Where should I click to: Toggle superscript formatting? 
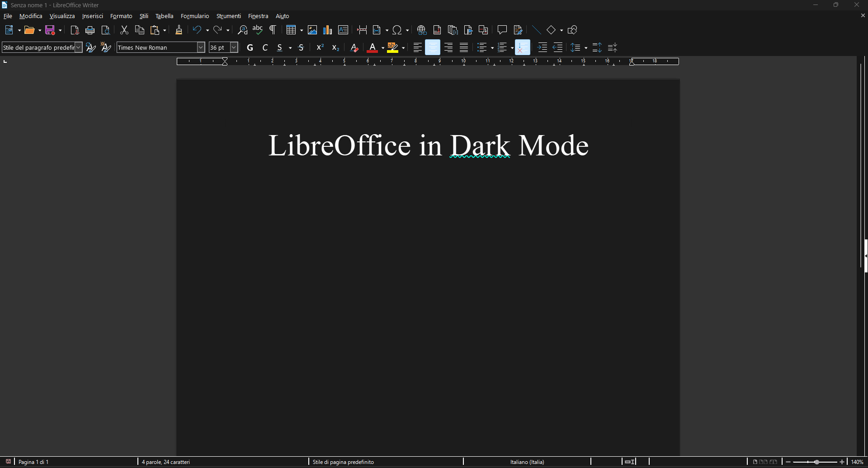click(320, 48)
